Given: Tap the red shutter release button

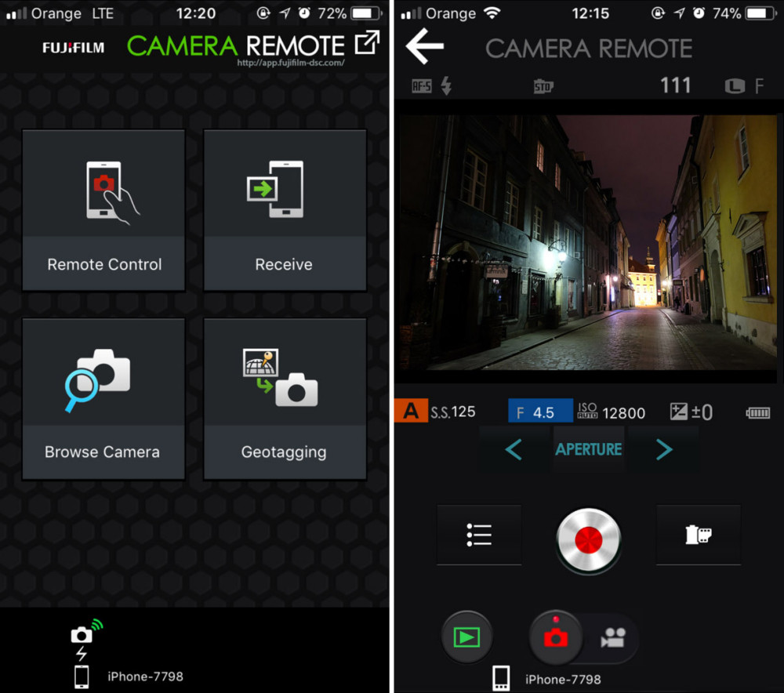Looking at the screenshot, I should click(x=589, y=540).
